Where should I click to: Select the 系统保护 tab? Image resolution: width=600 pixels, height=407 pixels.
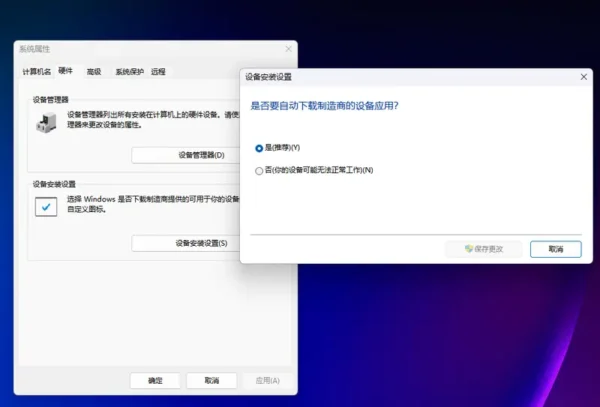point(129,72)
